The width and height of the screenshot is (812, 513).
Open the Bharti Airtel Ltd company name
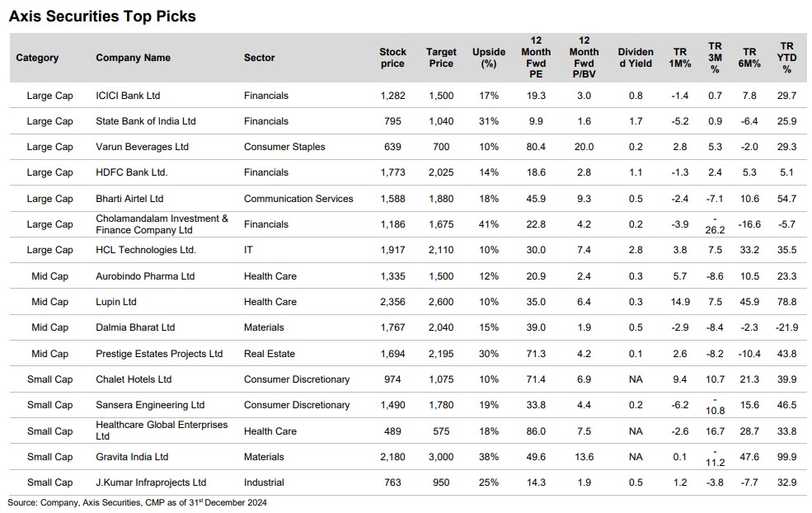pyautogui.click(x=129, y=199)
